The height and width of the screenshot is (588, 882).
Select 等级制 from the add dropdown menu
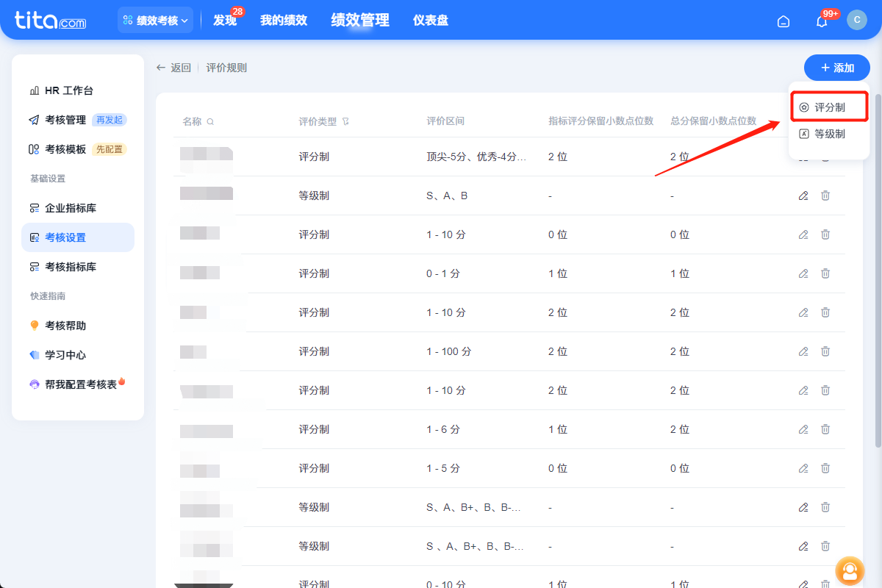coord(829,133)
